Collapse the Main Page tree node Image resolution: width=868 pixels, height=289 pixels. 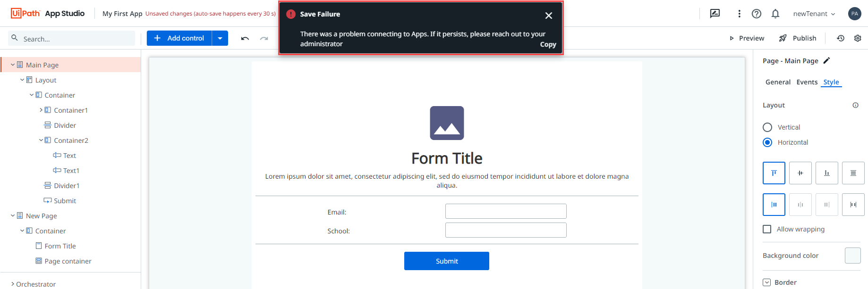13,65
